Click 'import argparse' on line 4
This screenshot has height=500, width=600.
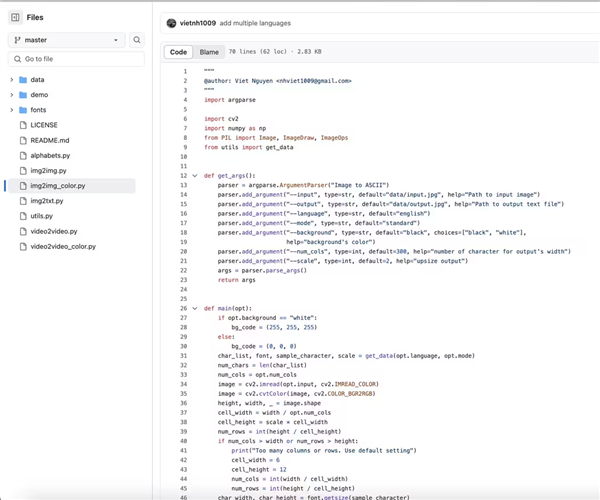point(230,100)
